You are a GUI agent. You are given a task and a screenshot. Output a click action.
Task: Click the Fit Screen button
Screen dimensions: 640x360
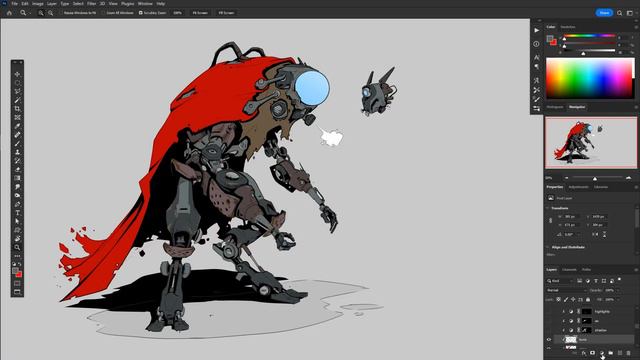(x=200, y=13)
